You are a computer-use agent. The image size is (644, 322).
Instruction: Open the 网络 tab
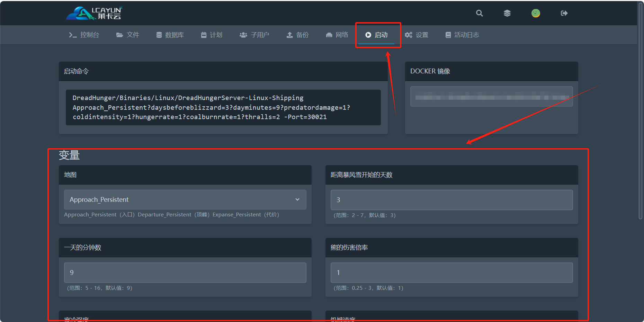point(337,35)
